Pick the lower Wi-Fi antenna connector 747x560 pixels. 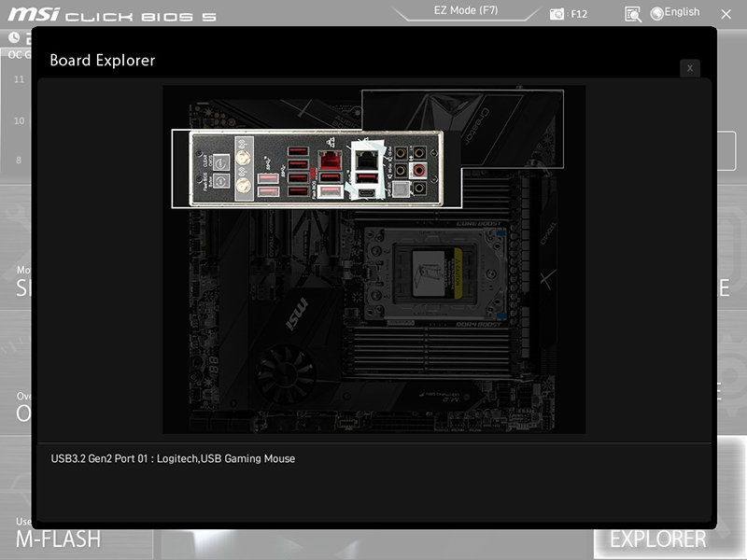[244, 185]
